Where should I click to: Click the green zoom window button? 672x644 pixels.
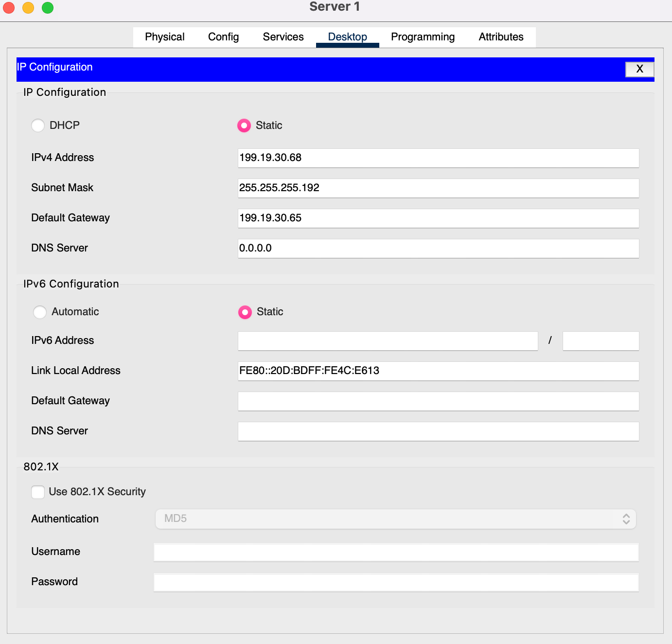(48, 7)
